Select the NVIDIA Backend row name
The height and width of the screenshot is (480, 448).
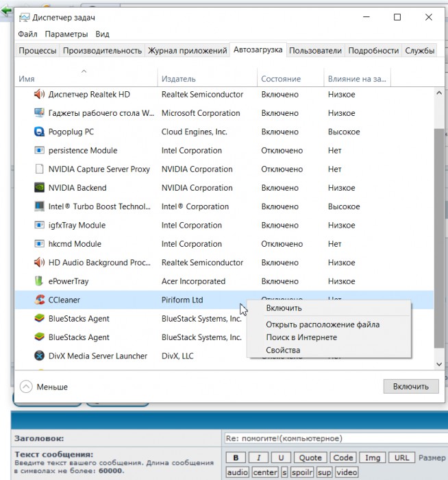77,188
